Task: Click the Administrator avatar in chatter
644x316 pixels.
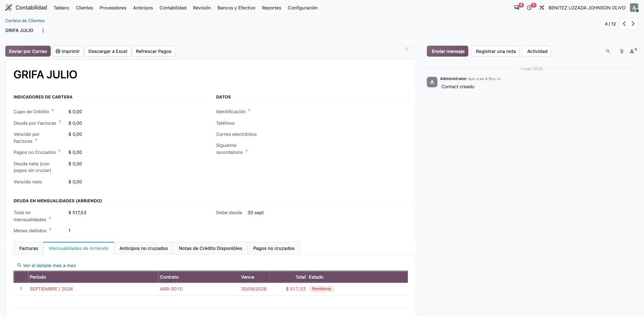Action: [x=432, y=82]
